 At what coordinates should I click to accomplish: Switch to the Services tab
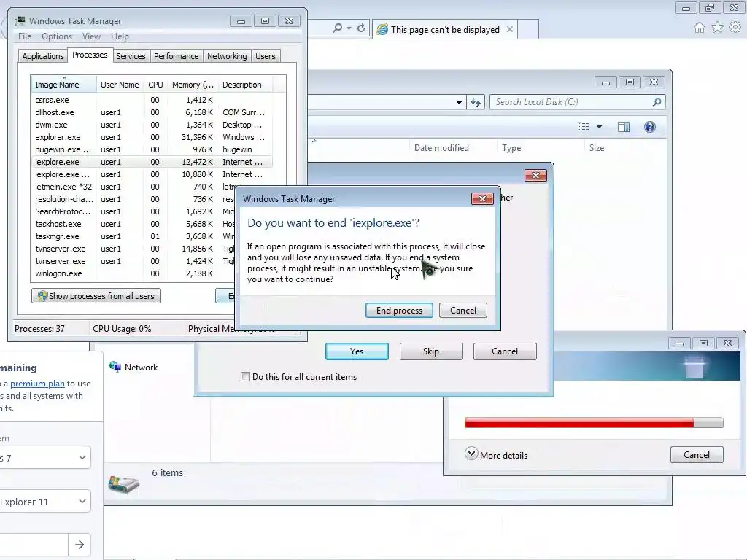click(x=131, y=56)
